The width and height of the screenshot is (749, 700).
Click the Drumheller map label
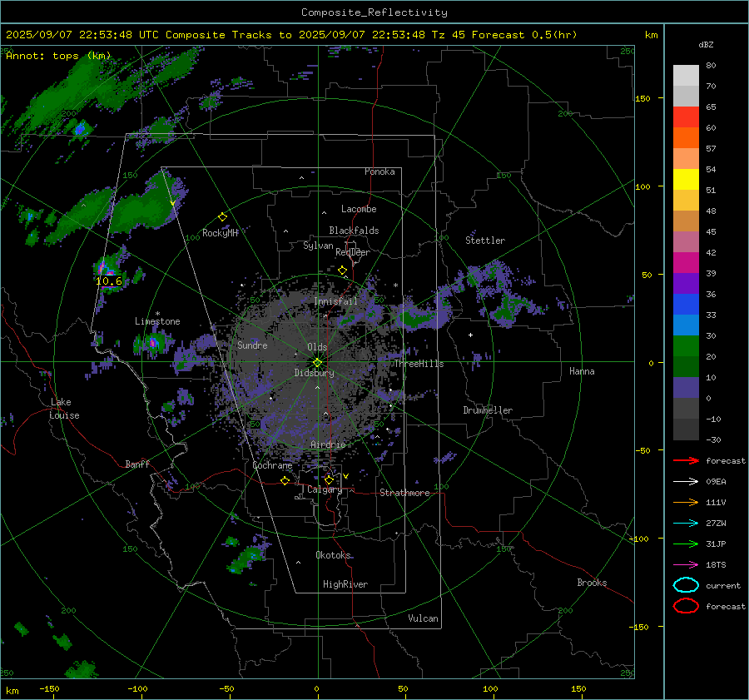click(488, 410)
